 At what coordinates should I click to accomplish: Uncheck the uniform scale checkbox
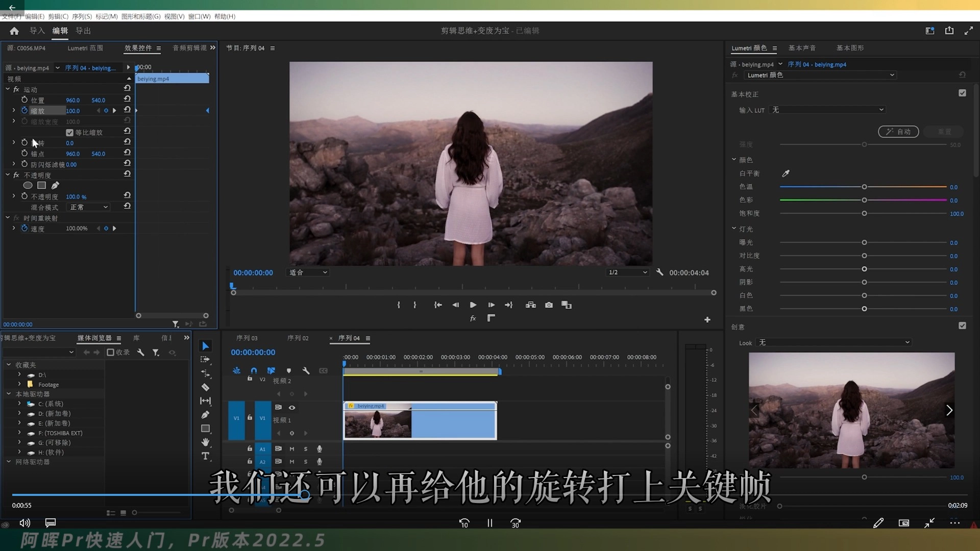point(69,133)
